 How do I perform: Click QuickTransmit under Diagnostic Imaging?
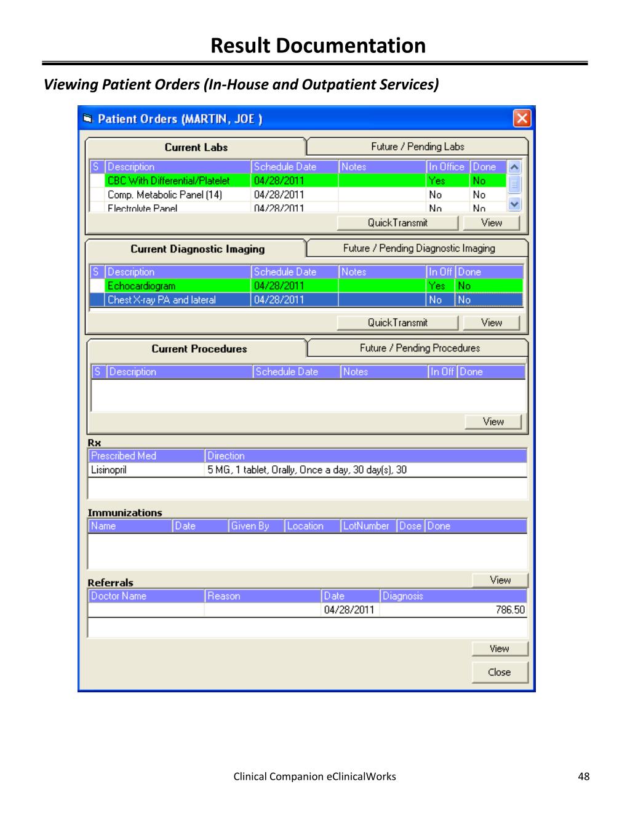[x=397, y=322]
